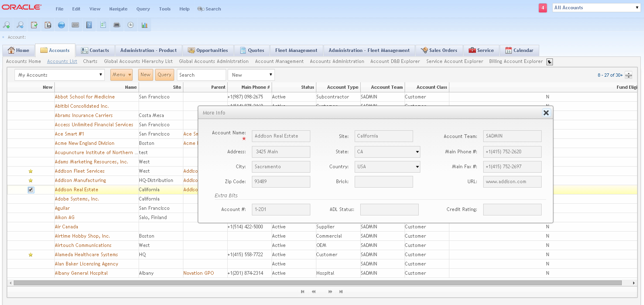Click the grey keyboard-style toolbar icon

[x=75, y=25]
